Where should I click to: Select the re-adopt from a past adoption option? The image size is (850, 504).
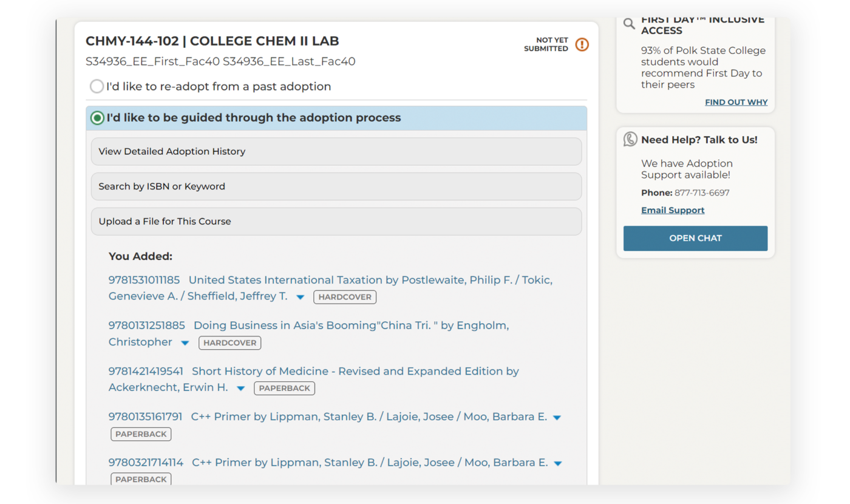pyautogui.click(x=97, y=86)
